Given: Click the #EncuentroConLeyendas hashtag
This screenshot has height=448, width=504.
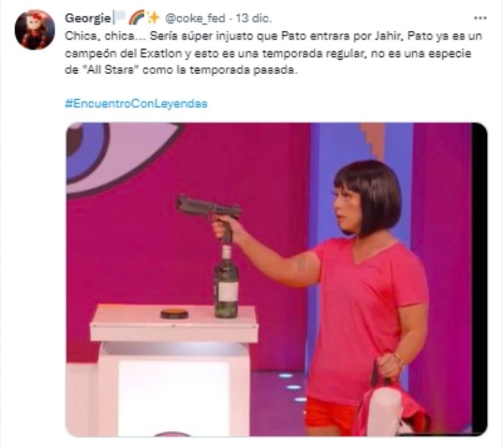Looking at the screenshot, I should pyautogui.click(x=136, y=104).
